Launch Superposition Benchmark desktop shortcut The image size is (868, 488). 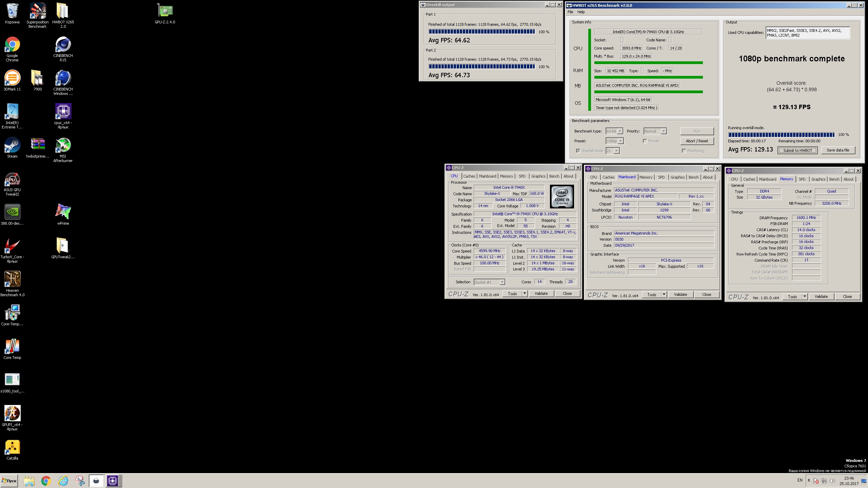pyautogui.click(x=38, y=15)
